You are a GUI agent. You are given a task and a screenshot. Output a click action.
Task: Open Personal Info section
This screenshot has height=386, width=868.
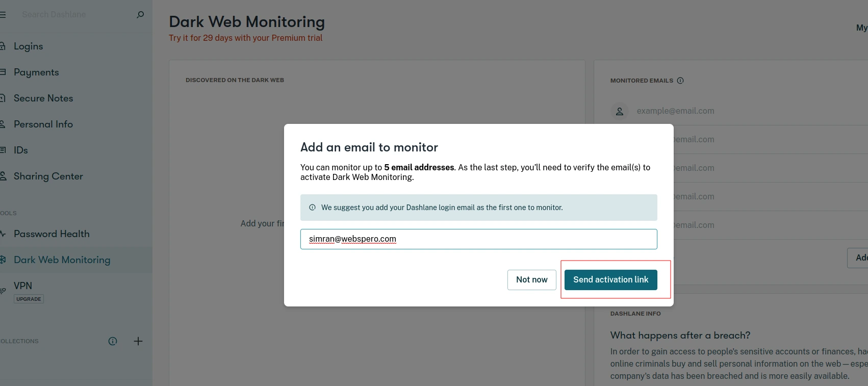pos(43,124)
